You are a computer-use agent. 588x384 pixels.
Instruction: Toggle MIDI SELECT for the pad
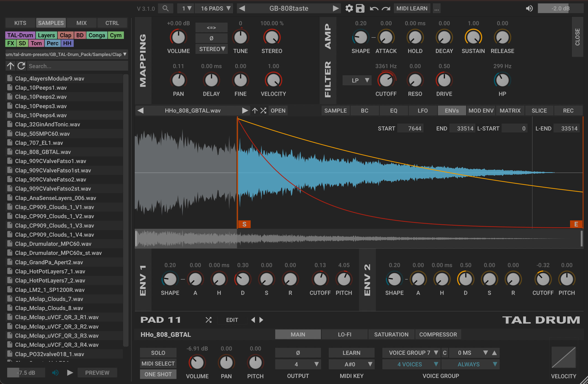tap(158, 364)
